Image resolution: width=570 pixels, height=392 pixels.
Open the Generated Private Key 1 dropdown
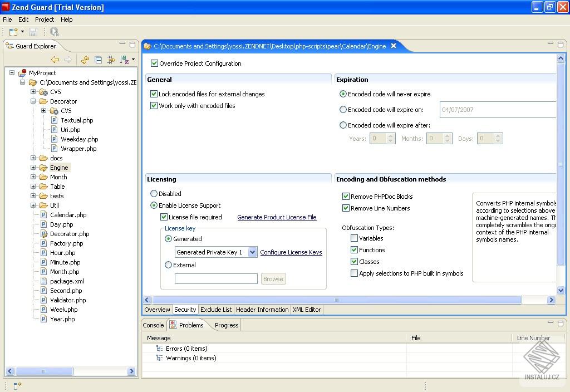pyautogui.click(x=252, y=252)
